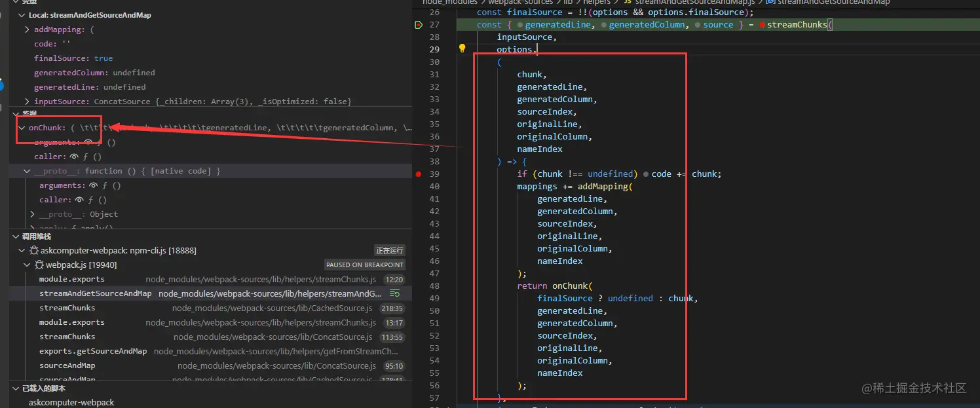This screenshot has height=408, width=980.
Task: Expand the addMapping variable
Action: click(27, 29)
